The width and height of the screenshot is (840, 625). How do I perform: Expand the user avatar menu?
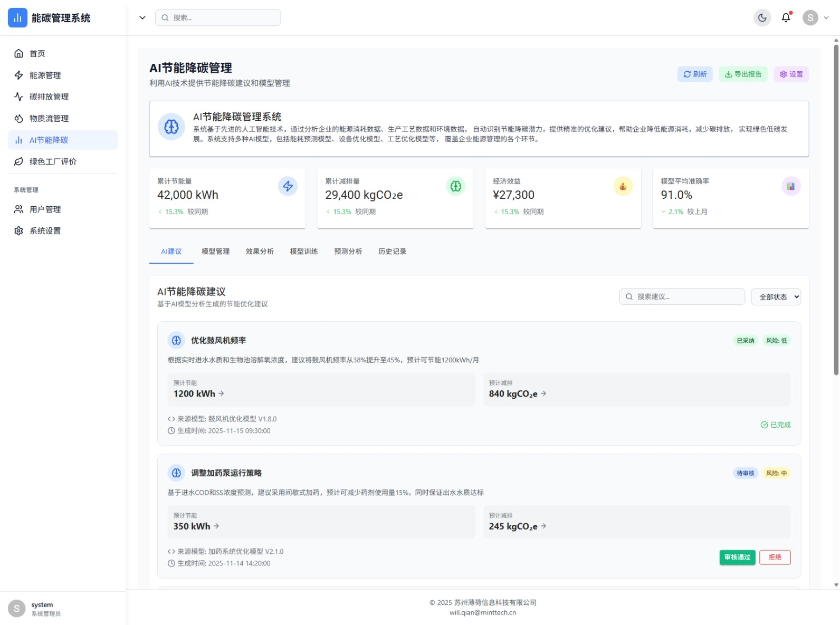[815, 18]
